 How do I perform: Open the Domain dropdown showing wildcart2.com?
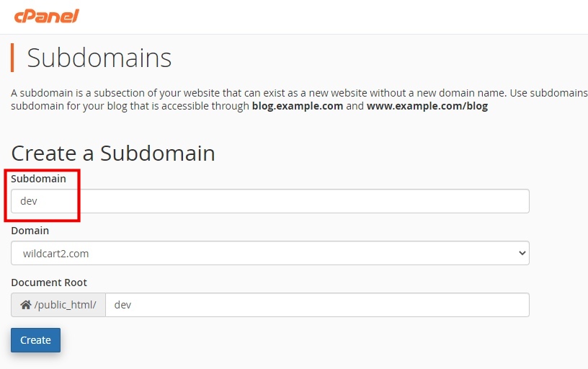pyautogui.click(x=269, y=253)
